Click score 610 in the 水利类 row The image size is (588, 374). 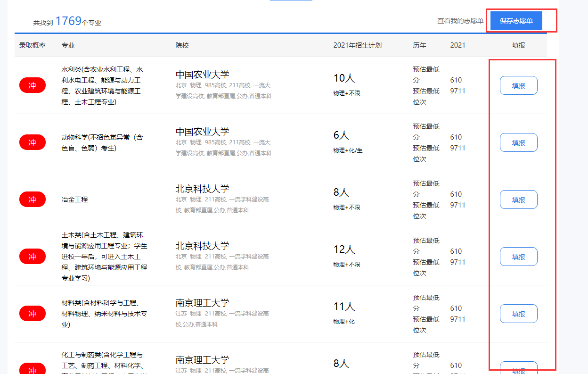click(456, 80)
